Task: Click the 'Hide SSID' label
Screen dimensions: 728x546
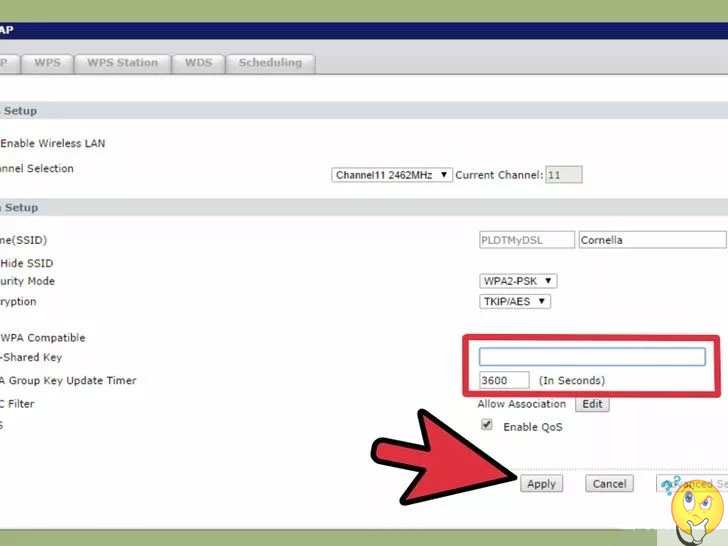Action: pos(27,263)
